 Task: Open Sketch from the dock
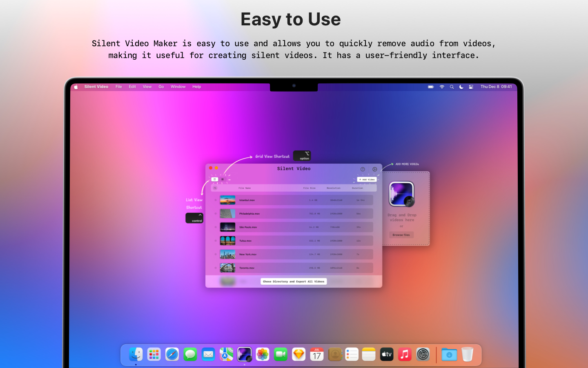[299, 354]
